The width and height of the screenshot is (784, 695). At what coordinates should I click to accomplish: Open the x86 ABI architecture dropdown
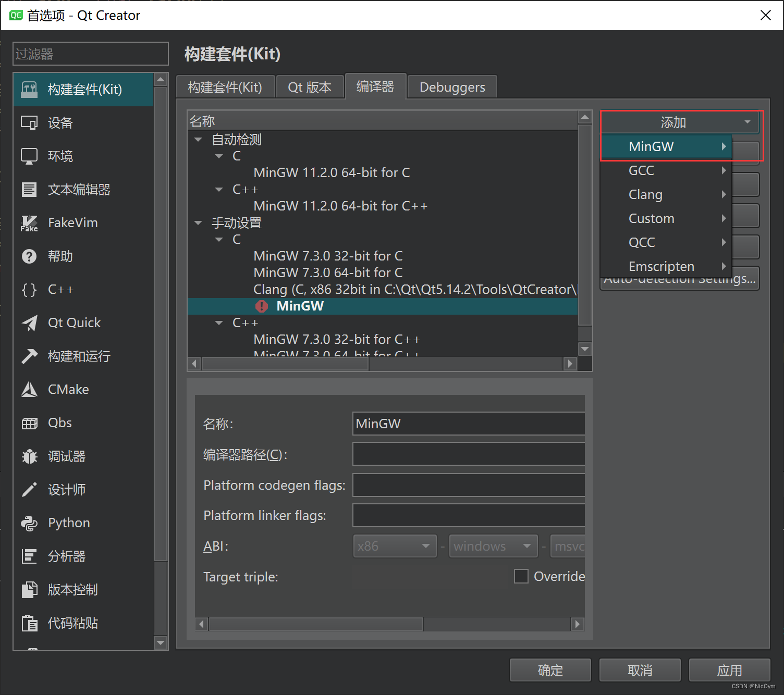click(395, 546)
